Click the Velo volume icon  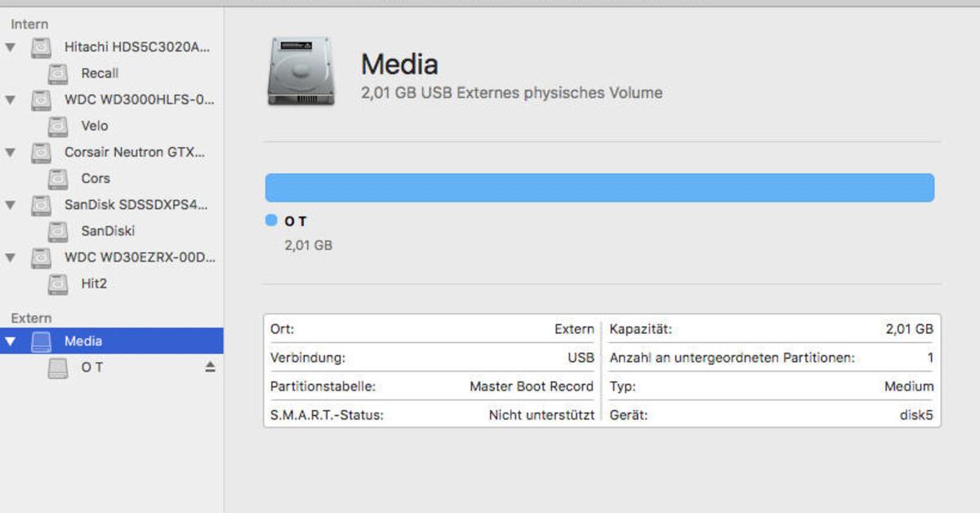[x=56, y=126]
